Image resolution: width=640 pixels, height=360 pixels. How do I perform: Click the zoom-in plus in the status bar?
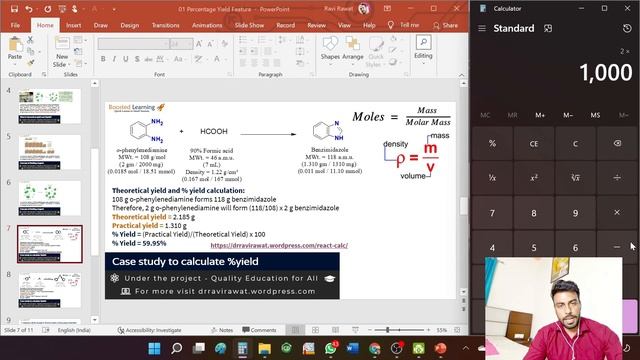428,330
